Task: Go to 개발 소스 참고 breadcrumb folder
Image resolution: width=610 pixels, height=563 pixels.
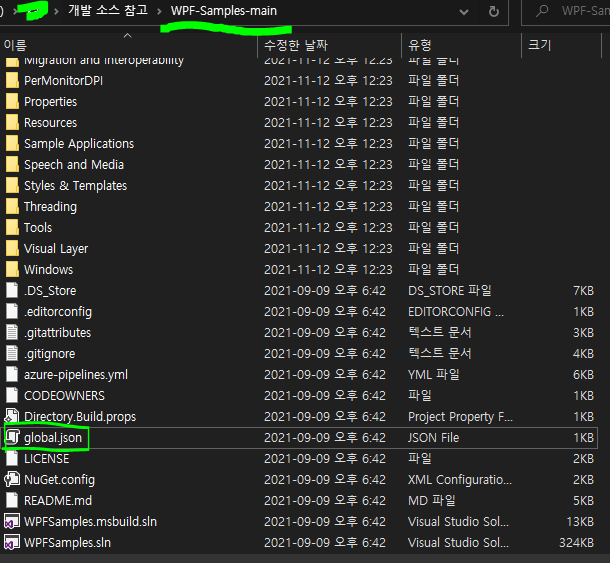Action: (x=108, y=10)
